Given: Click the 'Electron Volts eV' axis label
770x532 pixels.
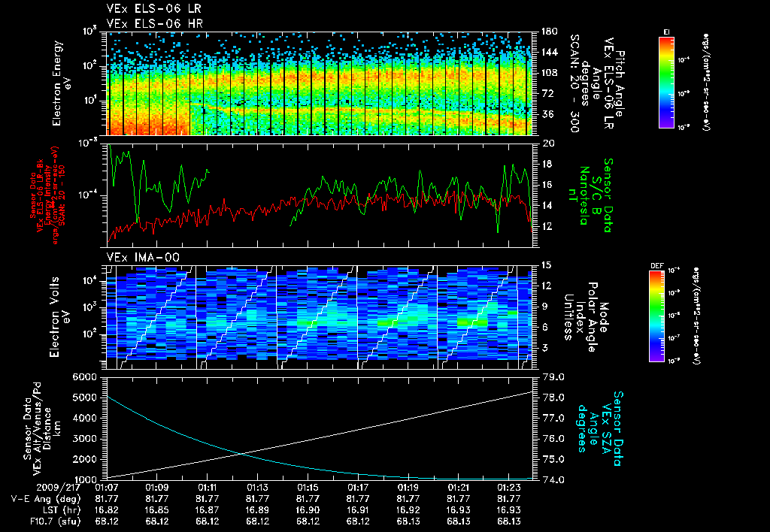Looking at the screenshot, I should 59,317.
